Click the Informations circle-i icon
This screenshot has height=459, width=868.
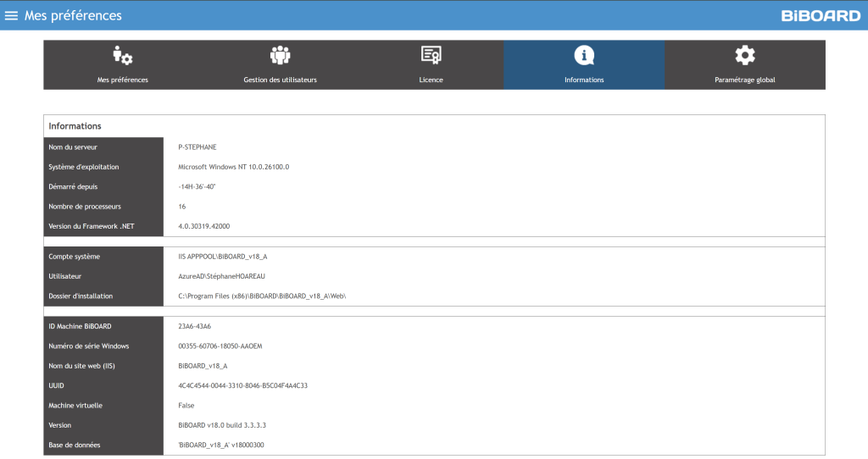pyautogui.click(x=584, y=55)
